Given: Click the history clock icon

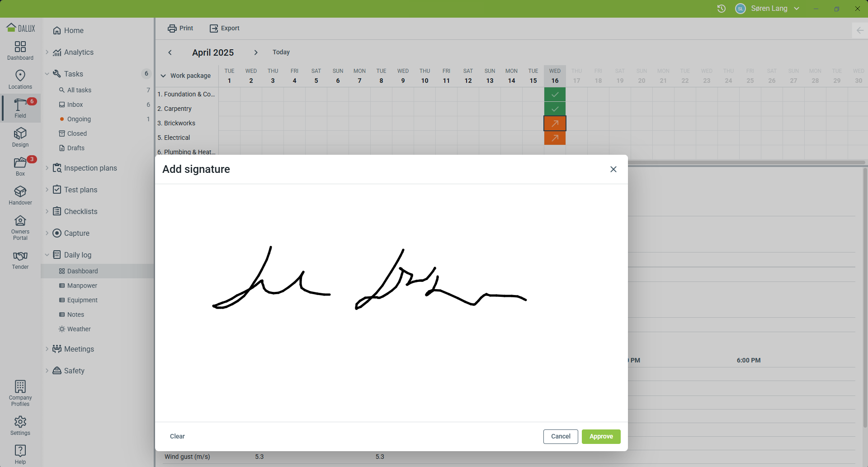Looking at the screenshot, I should tap(722, 9).
